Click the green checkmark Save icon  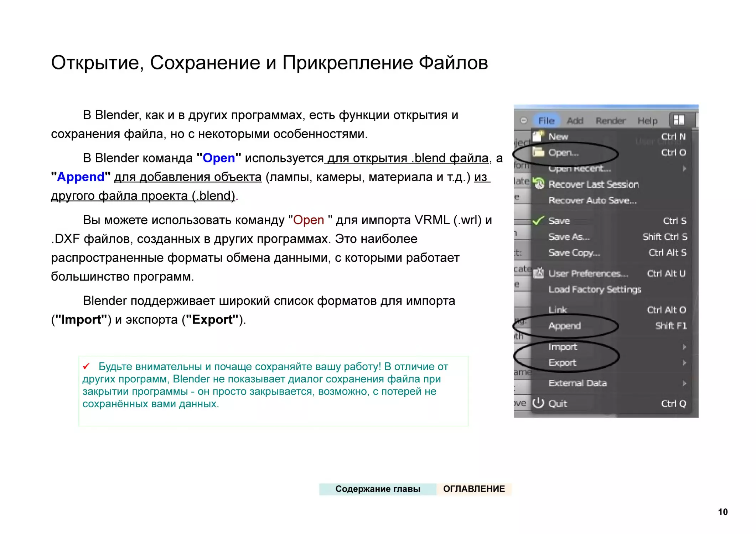[538, 221]
